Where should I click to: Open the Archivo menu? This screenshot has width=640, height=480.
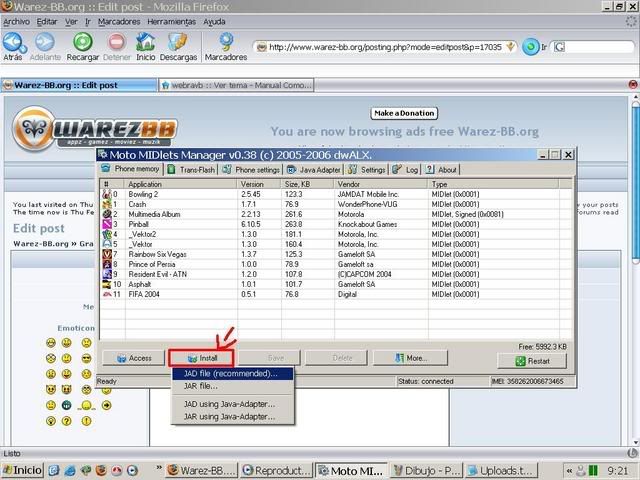pos(16,22)
